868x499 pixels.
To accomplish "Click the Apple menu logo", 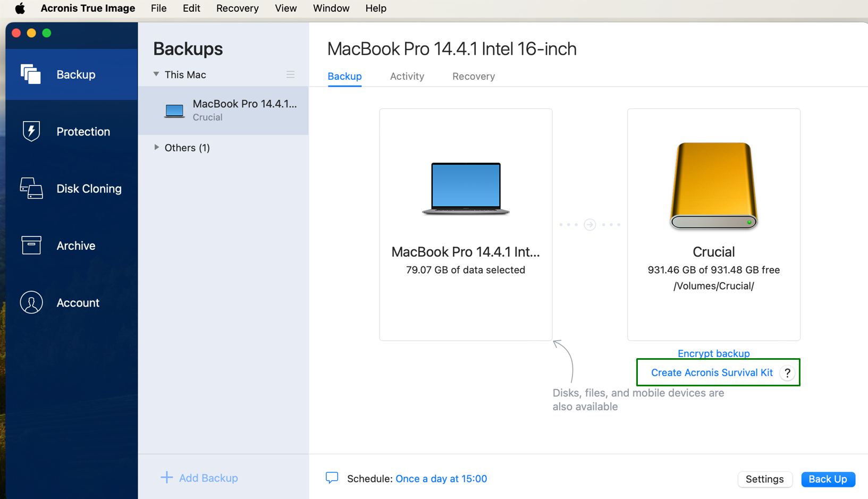I will [20, 8].
